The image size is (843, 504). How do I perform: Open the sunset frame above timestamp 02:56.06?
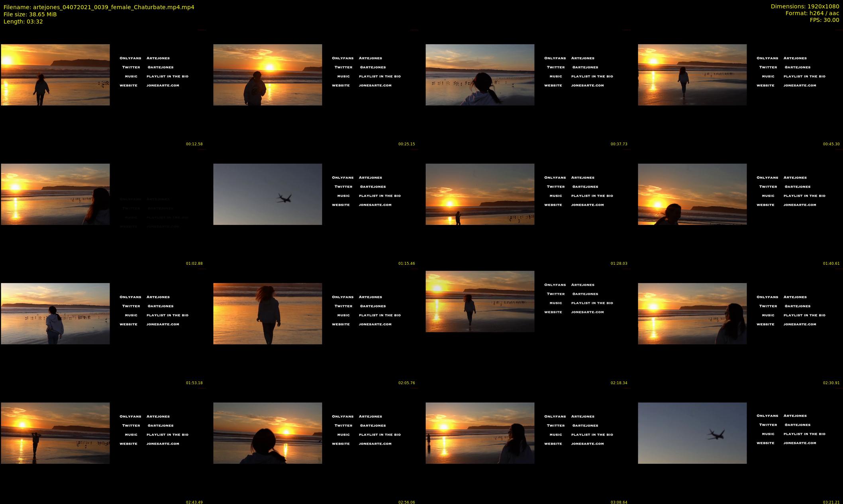(x=267, y=433)
